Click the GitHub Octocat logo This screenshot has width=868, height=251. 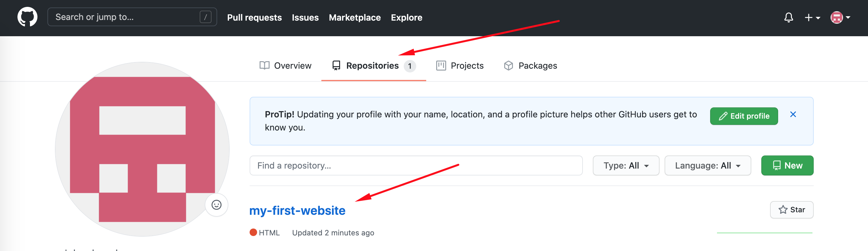(27, 17)
